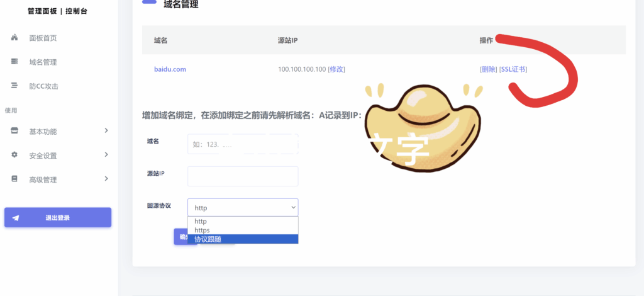Focus the 域名 input field
Image resolution: width=644 pixels, height=296 pixels.
coord(243,144)
